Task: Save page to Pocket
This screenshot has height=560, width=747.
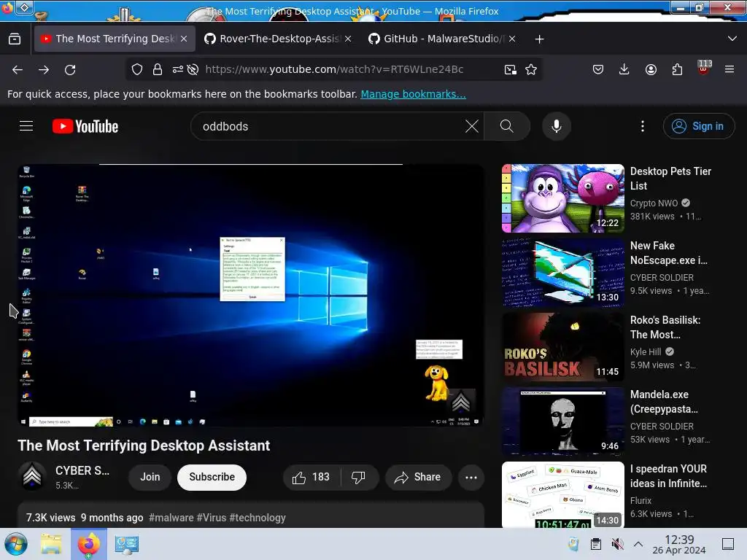Action: click(598, 69)
